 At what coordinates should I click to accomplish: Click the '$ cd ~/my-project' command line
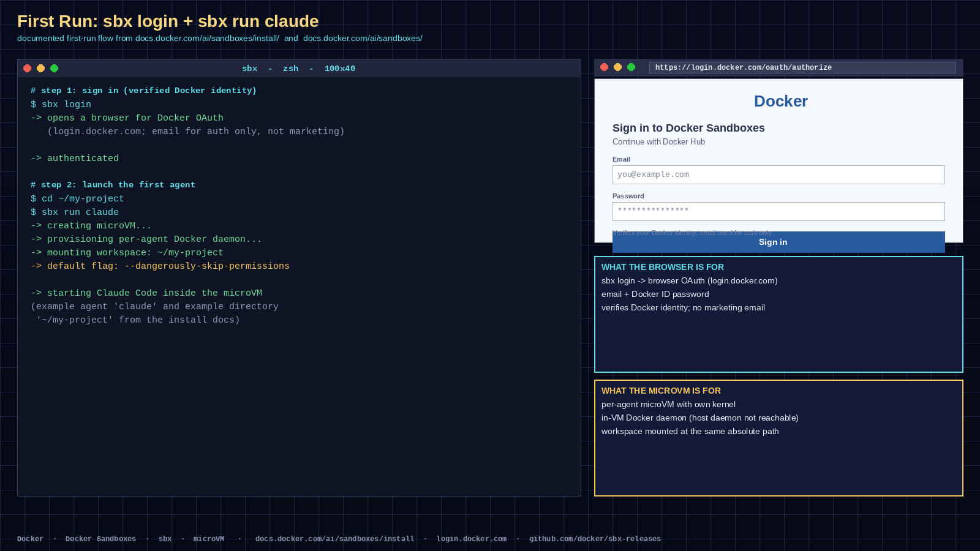click(77, 198)
